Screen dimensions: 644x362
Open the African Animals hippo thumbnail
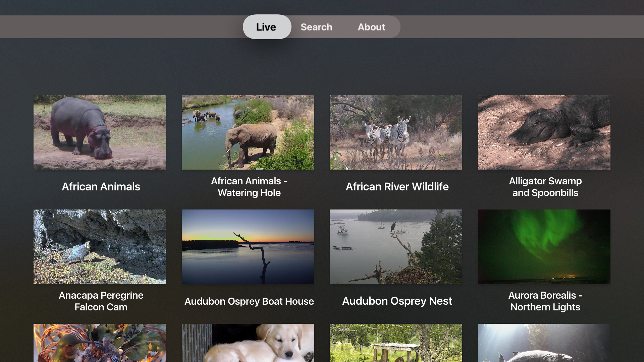pos(100,132)
